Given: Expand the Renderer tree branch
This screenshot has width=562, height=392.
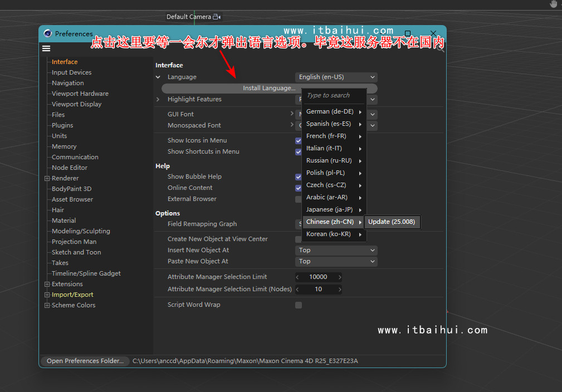Looking at the screenshot, I should click(47, 178).
